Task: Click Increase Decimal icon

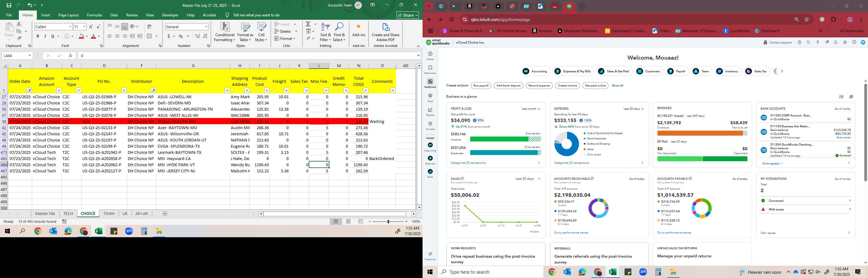Action: (x=197, y=36)
